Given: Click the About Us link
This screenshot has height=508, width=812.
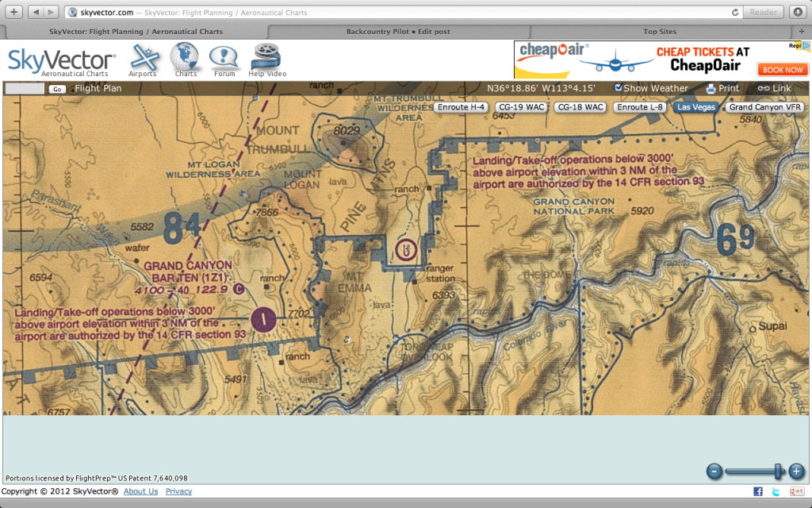Looking at the screenshot, I should [140, 491].
